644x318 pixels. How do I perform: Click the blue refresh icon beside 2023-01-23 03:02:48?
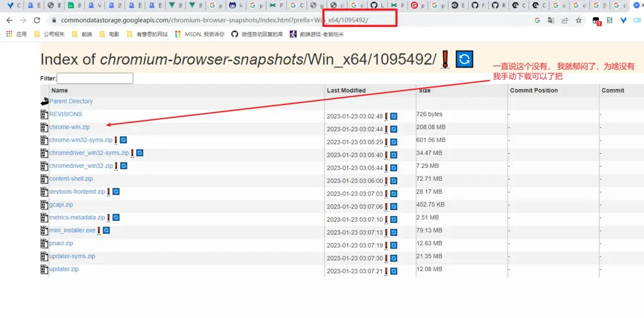coord(394,116)
